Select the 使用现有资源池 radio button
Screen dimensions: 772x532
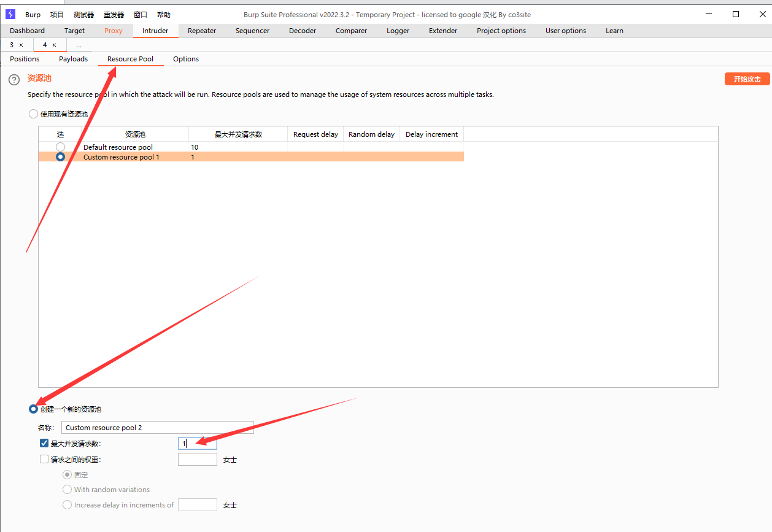33,114
